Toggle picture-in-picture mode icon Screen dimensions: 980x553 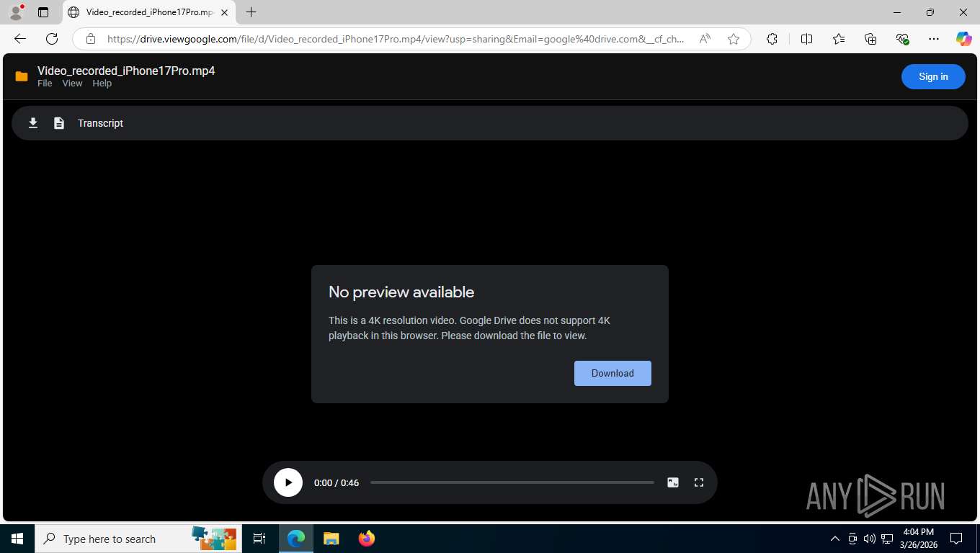673,482
